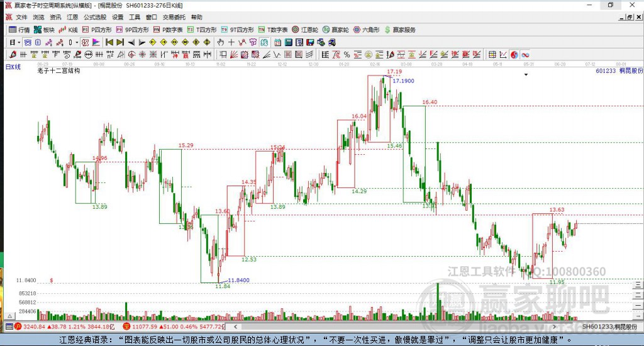Click the 17.1900 high price label
Image resolution: width=644 pixels, height=346 pixels.
403,81
